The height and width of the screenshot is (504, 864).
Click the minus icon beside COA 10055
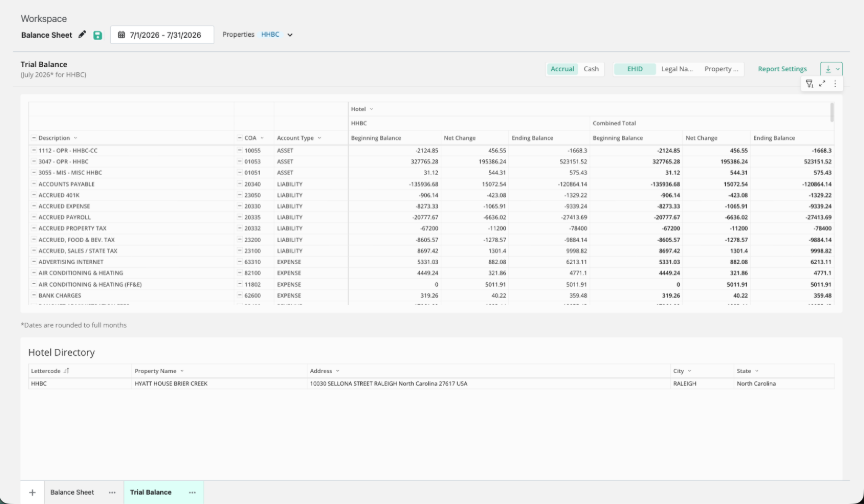240,150
